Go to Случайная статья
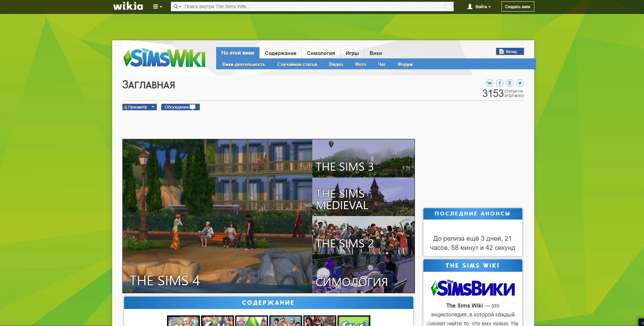644x326 pixels. [x=297, y=64]
